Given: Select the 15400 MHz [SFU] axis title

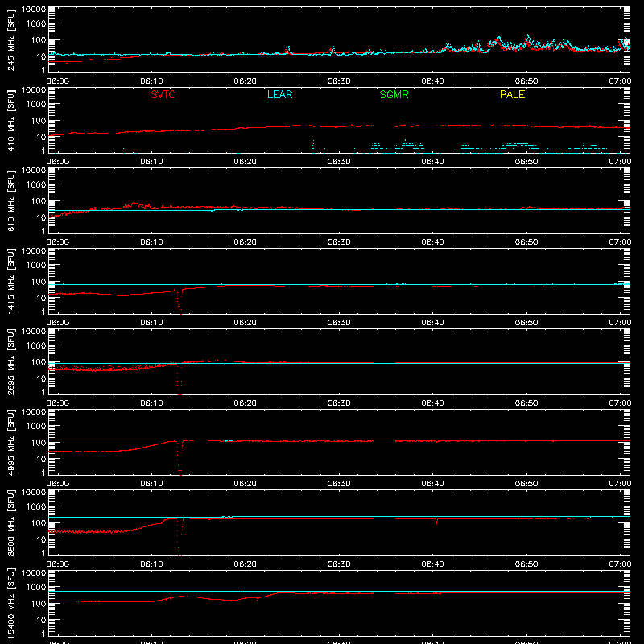Looking at the screenshot, I should (x=10, y=604).
